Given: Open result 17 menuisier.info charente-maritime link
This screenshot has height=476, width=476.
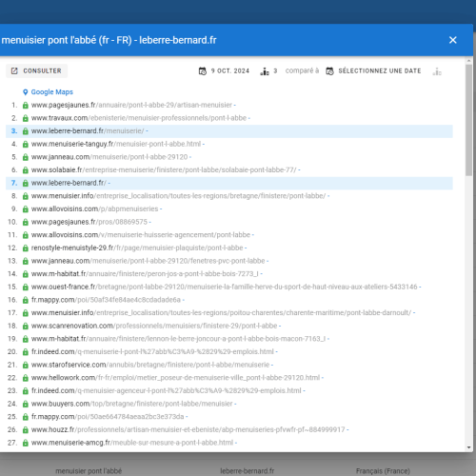Looking at the screenshot, I should tap(221, 313).
